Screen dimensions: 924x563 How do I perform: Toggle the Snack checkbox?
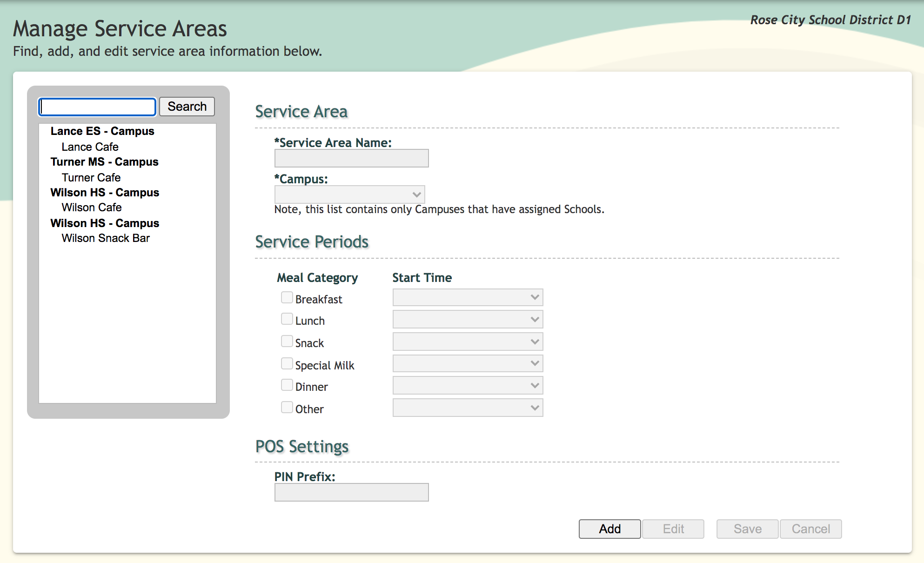(287, 341)
